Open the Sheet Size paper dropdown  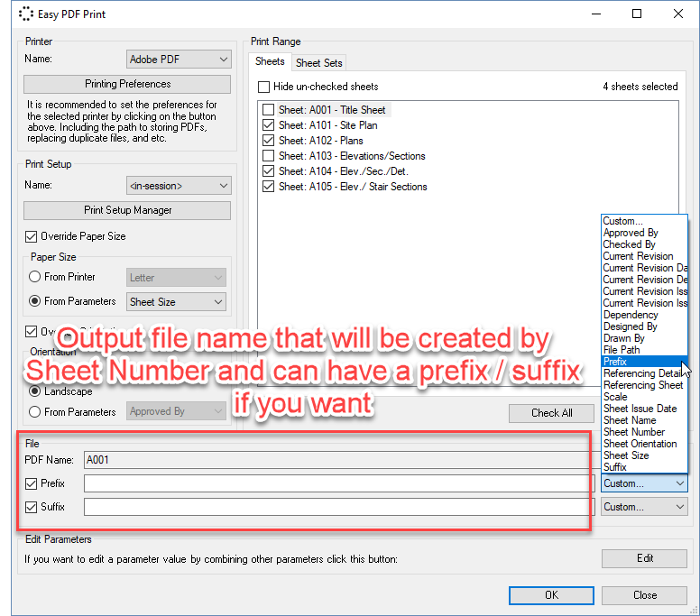click(176, 302)
